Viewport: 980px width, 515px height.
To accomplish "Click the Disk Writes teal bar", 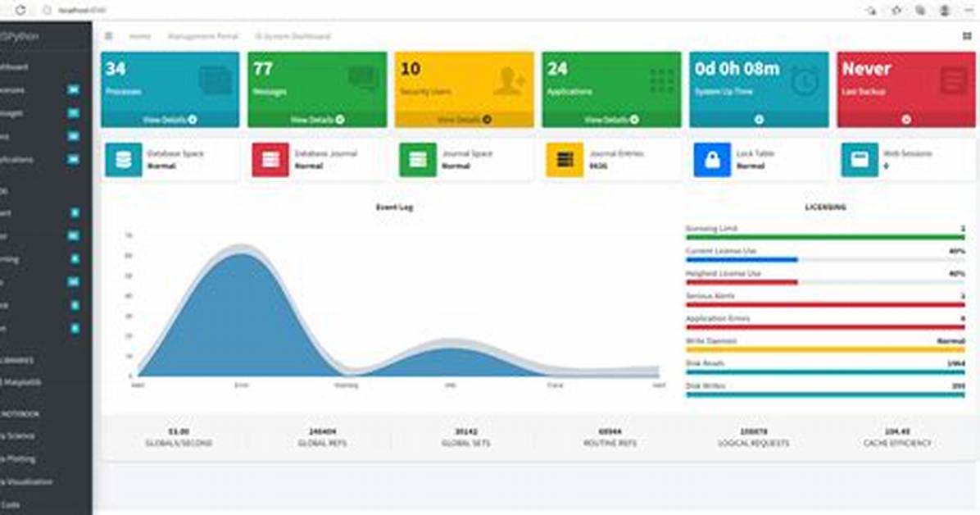I will pos(825,394).
